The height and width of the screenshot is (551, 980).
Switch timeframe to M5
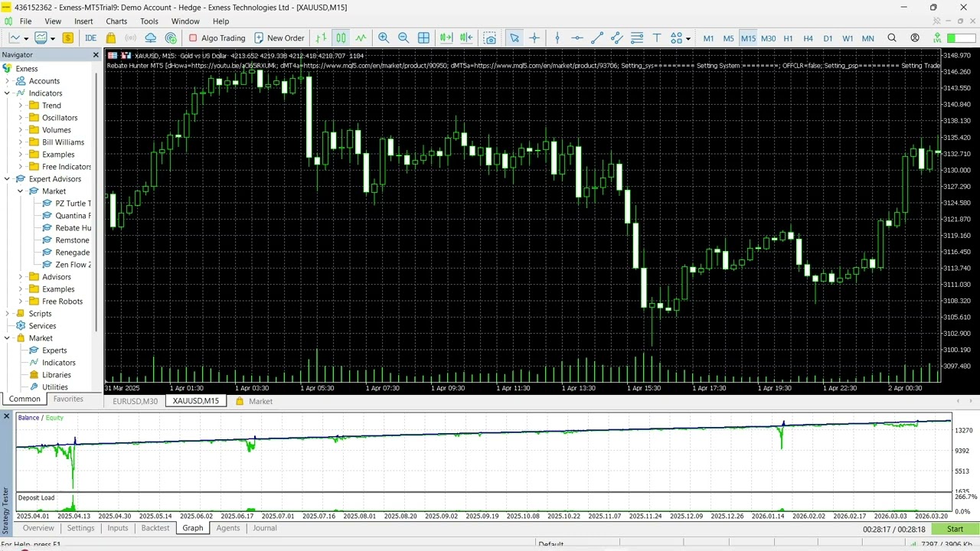(728, 38)
